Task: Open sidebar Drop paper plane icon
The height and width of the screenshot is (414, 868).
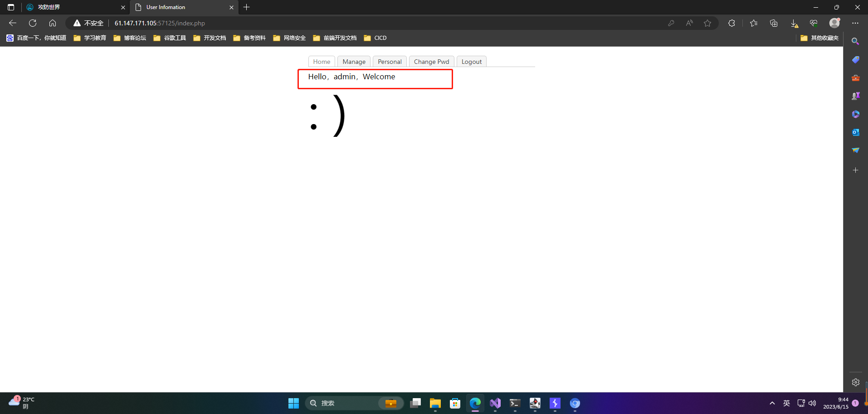Action: pos(855,150)
